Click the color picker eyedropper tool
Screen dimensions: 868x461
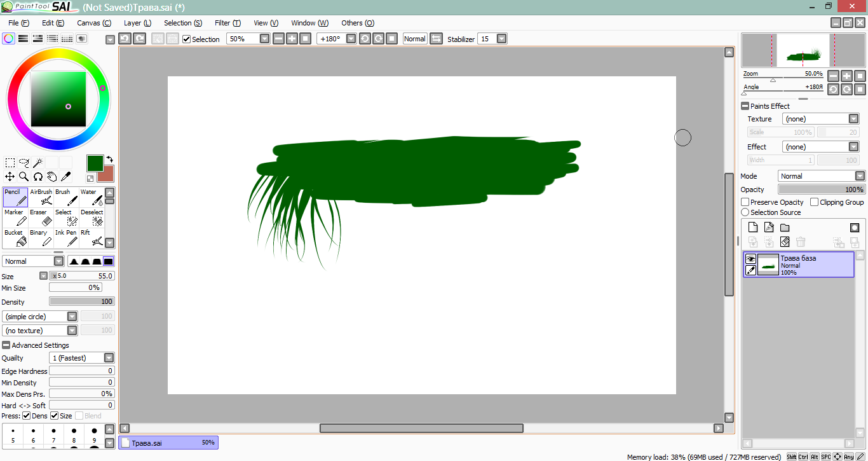coord(65,177)
